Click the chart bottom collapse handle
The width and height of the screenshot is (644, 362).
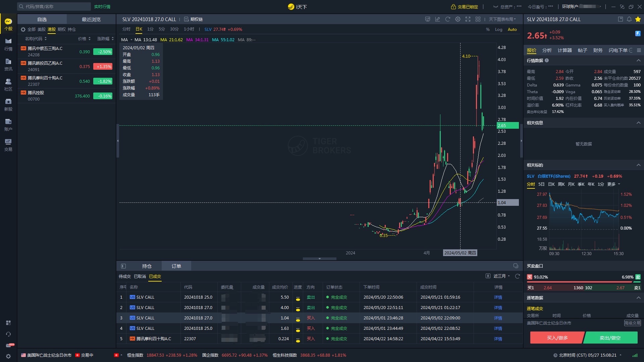(319, 259)
